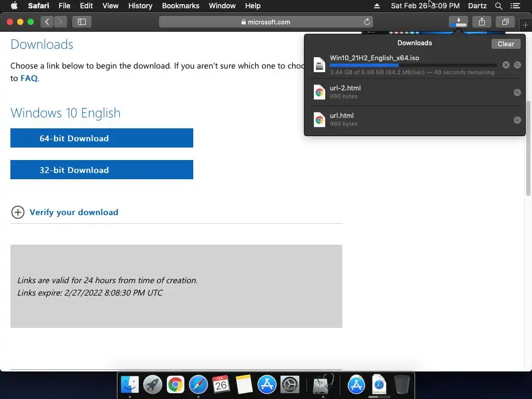
Task: Open the Edit menu
Action: point(86,6)
